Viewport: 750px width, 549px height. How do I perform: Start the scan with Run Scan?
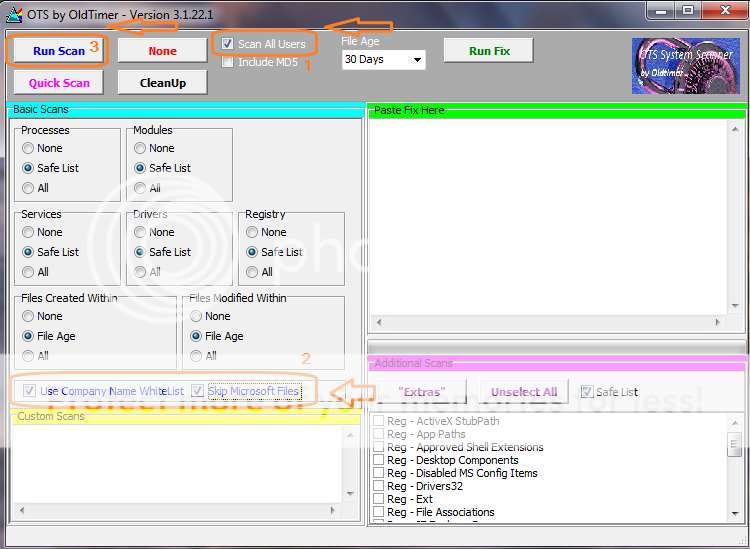58,51
